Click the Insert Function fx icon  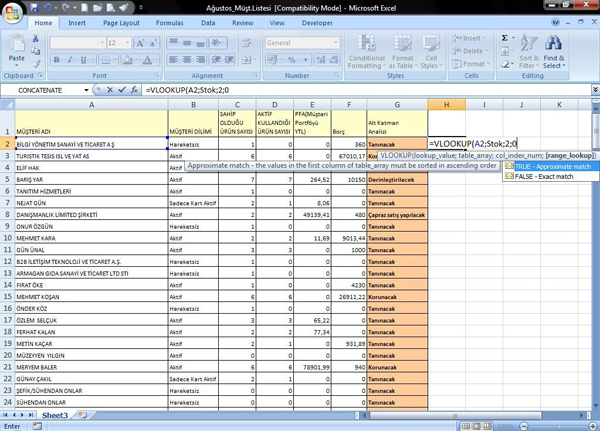[x=134, y=90]
